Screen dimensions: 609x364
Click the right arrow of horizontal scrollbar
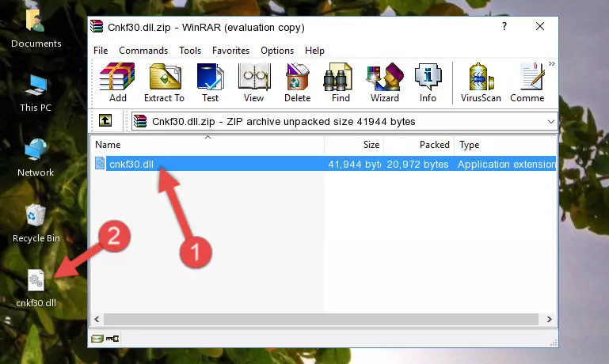(549, 320)
